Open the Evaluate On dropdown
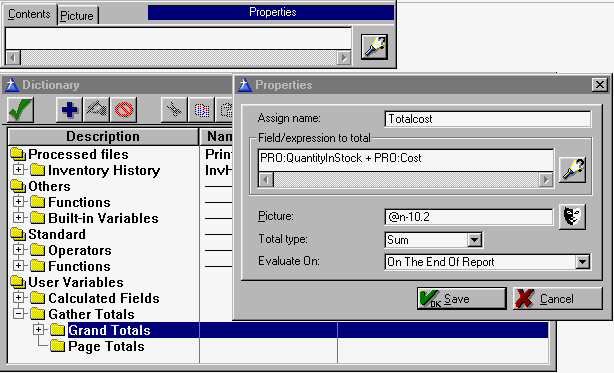614x373 pixels. (x=582, y=261)
